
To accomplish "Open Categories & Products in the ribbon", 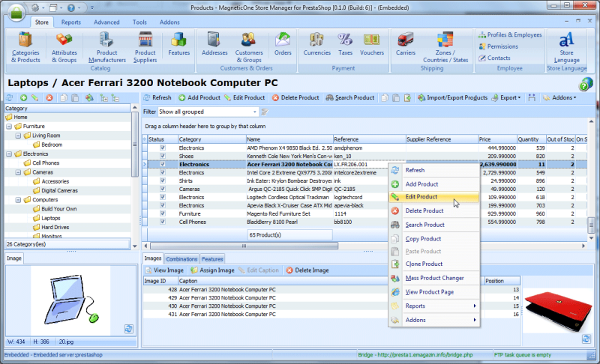I will (25, 47).
